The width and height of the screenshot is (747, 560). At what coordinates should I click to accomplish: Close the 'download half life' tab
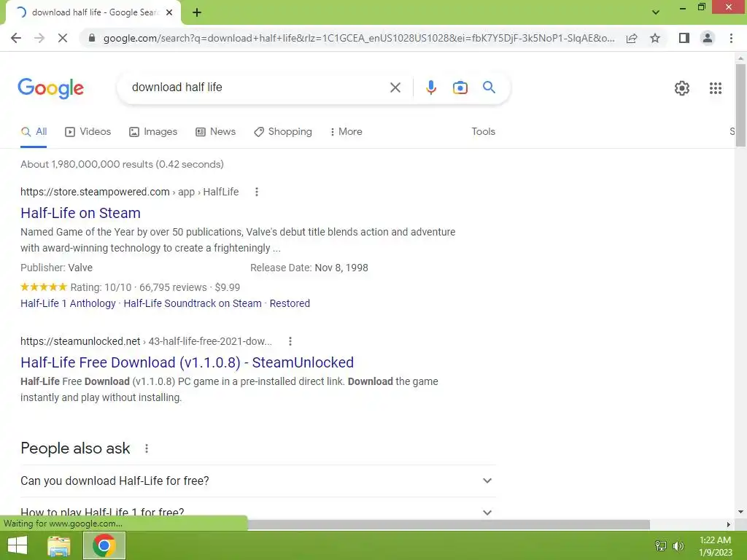pyautogui.click(x=169, y=12)
